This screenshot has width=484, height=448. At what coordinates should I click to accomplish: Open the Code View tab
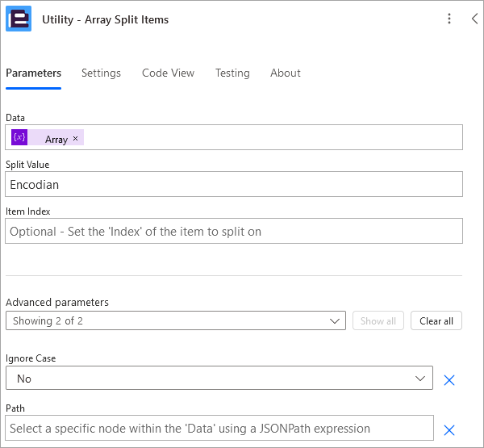[x=168, y=73]
